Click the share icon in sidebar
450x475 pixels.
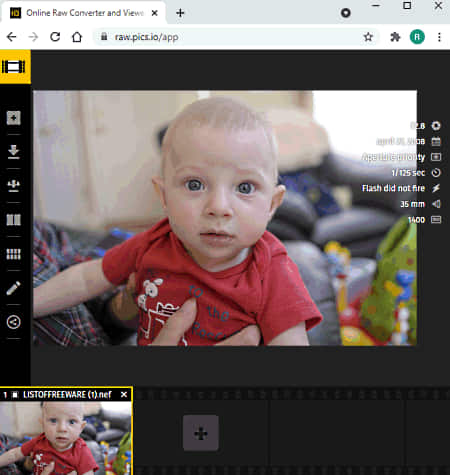(x=14, y=322)
